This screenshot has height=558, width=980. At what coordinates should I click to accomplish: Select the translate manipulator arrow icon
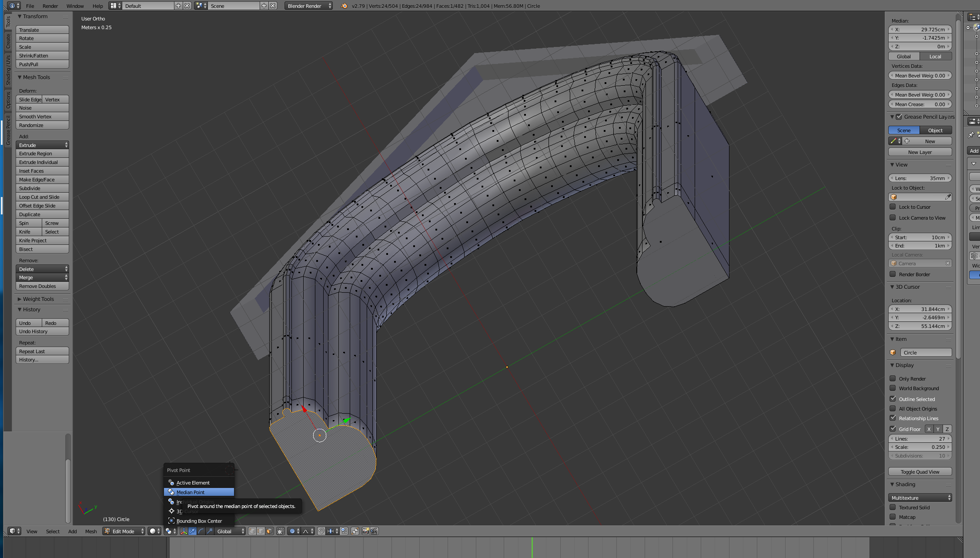coord(192,531)
